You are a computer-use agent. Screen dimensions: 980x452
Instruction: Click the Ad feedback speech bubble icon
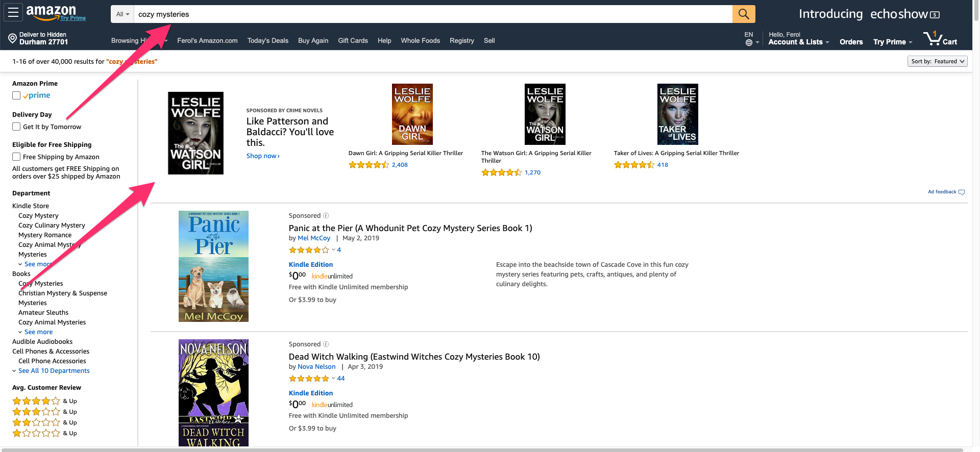(x=962, y=192)
